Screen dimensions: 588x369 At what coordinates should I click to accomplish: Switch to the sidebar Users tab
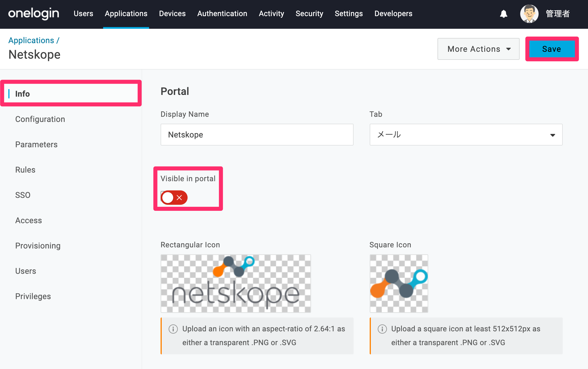point(26,271)
